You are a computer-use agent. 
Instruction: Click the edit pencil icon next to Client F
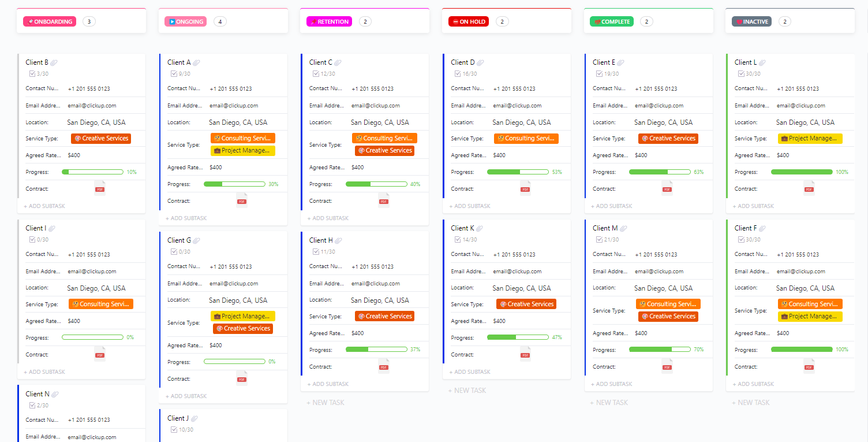(761, 228)
